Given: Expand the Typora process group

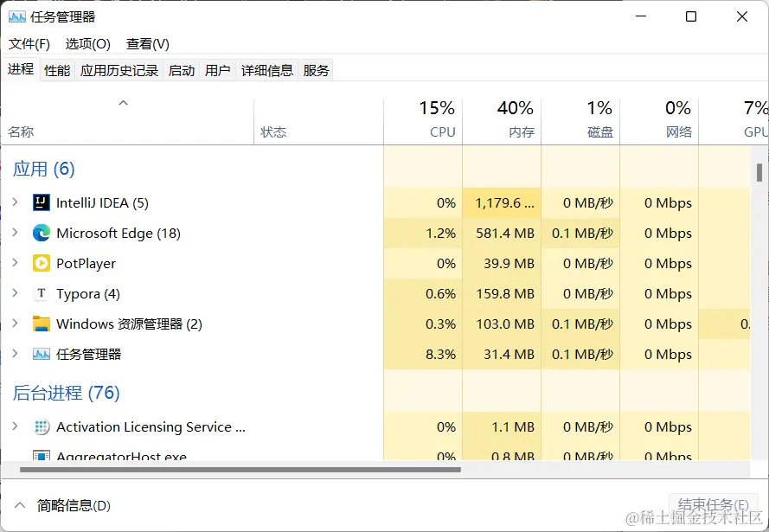Looking at the screenshot, I should (x=16, y=293).
